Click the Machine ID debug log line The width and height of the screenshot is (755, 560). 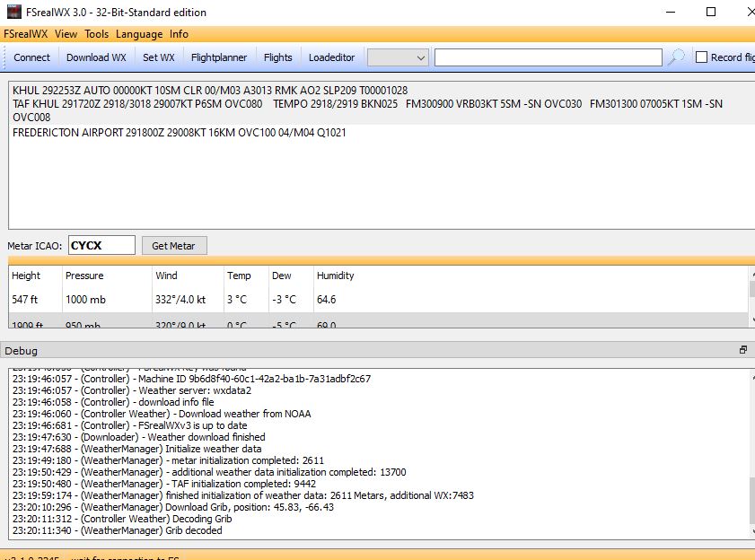(x=191, y=379)
